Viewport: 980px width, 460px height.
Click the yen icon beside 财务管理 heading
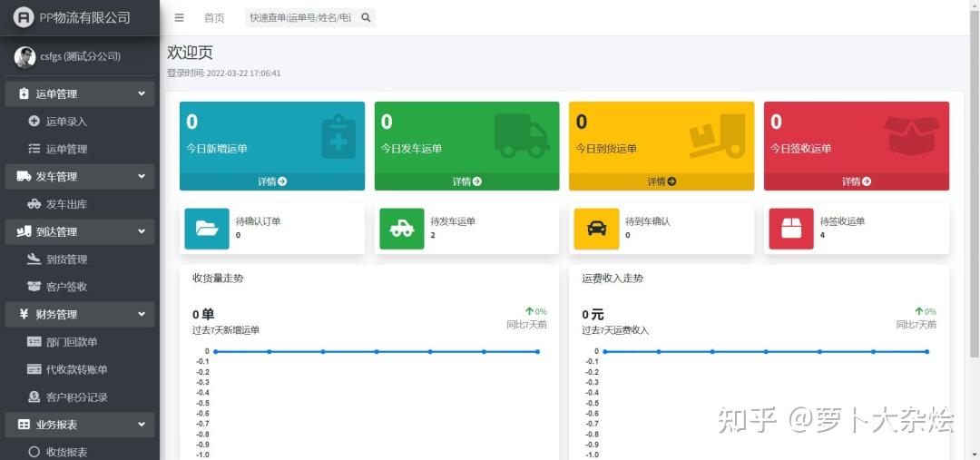point(24,314)
